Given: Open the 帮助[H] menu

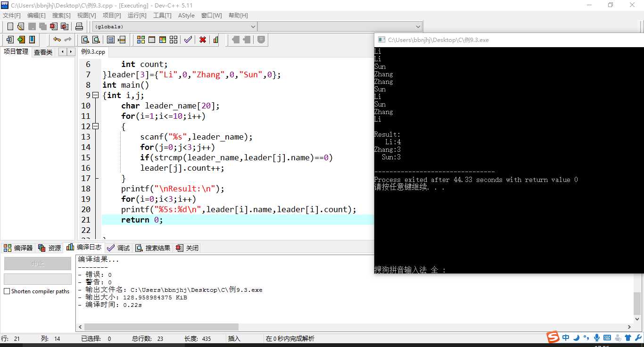Looking at the screenshot, I should (x=238, y=16).
